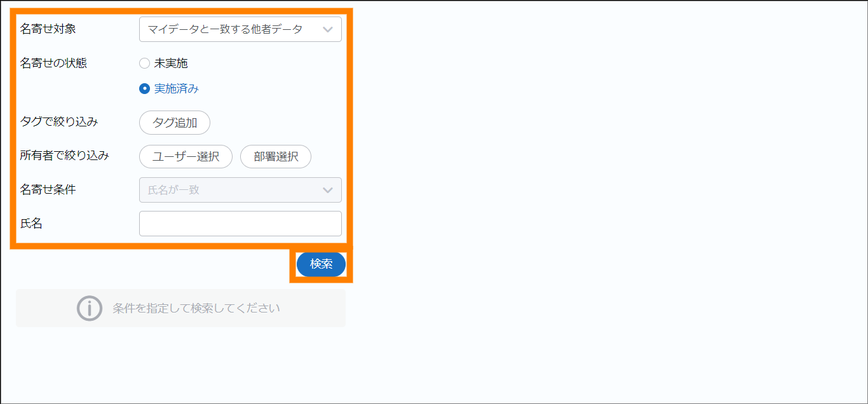Focus the 氏名 text input field
This screenshot has height=404, width=868.
pyautogui.click(x=240, y=224)
